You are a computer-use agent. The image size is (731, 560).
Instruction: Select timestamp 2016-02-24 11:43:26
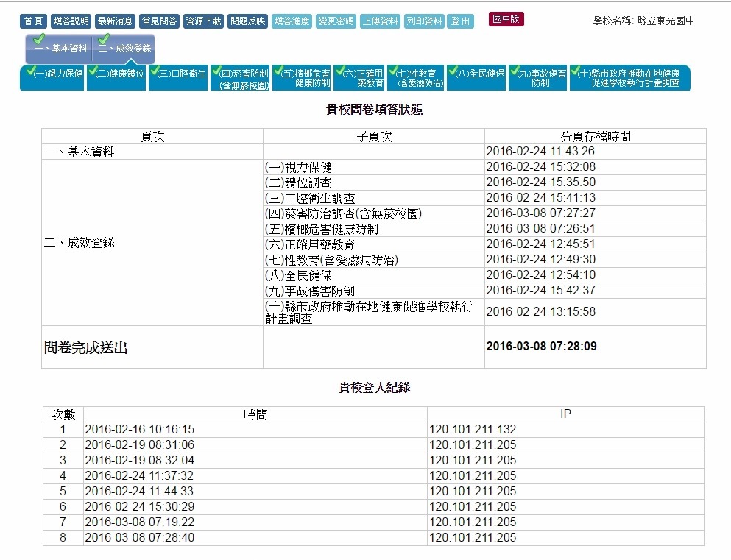[540, 152]
